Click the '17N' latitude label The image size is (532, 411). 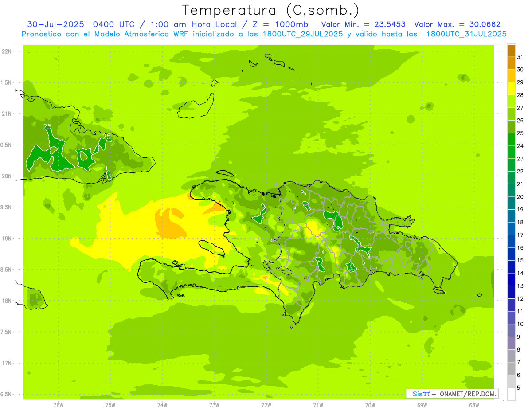click(6, 363)
